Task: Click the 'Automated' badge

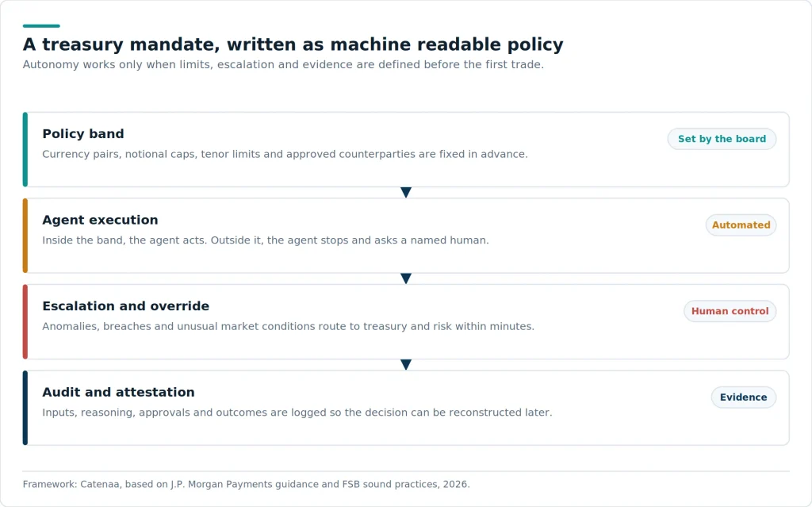Action: (741, 225)
